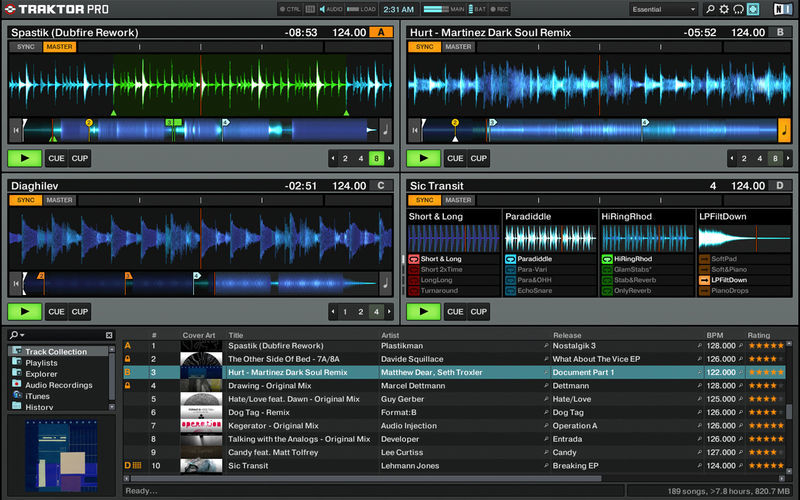This screenshot has height=500, width=800.
Task: Open preferences via the gear icon
Action: click(x=724, y=9)
